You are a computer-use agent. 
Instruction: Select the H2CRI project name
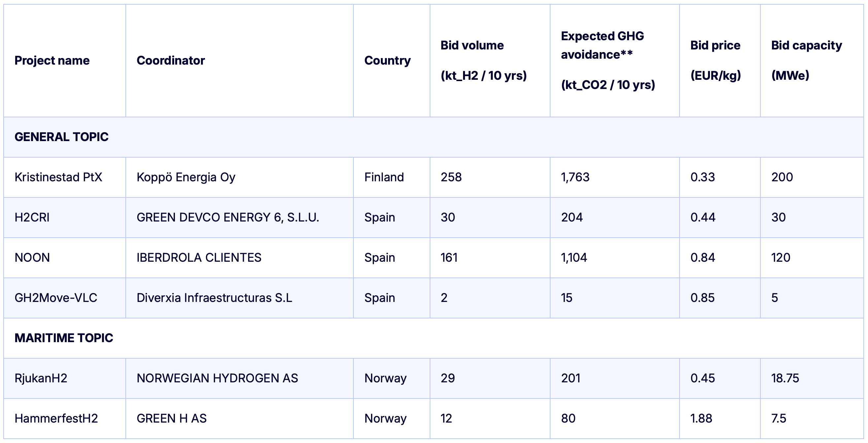point(32,218)
